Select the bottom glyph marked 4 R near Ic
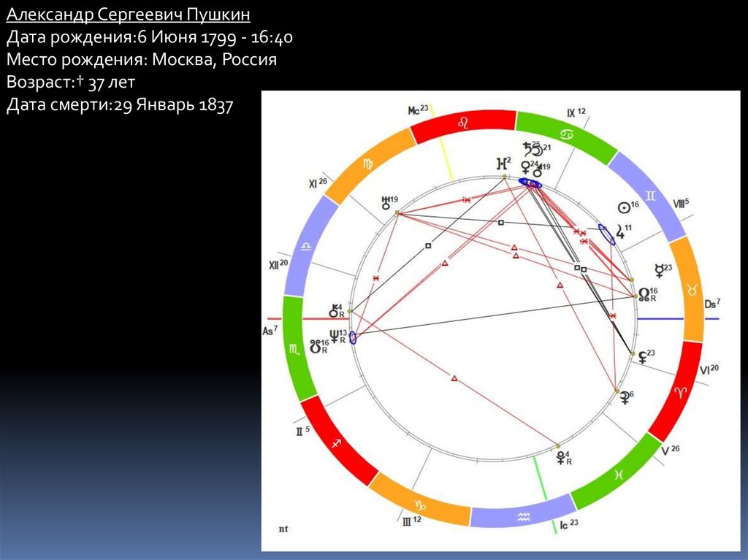 pos(560,458)
